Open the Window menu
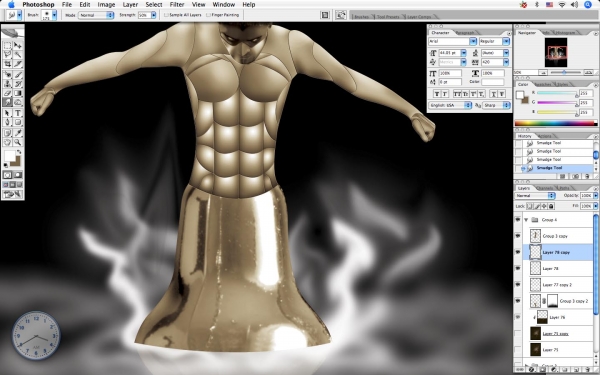Image resolution: width=600 pixels, height=375 pixels. pyautogui.click(x=223, y=5)
